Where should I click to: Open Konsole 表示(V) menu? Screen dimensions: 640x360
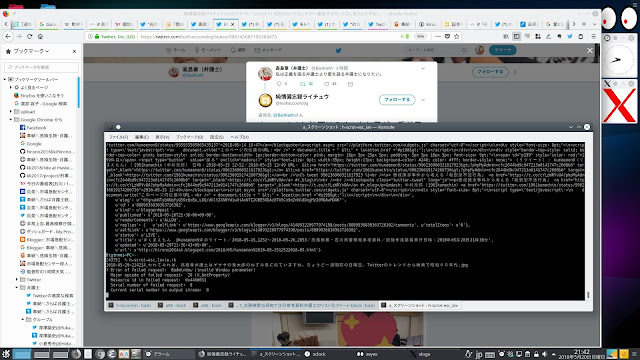162,137
